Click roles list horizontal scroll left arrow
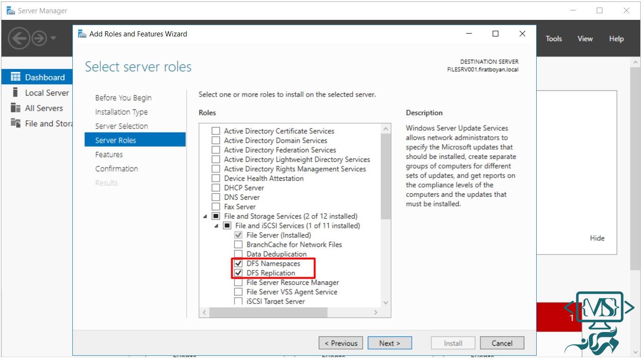This screenshot has height=360, width=644. 204,312
